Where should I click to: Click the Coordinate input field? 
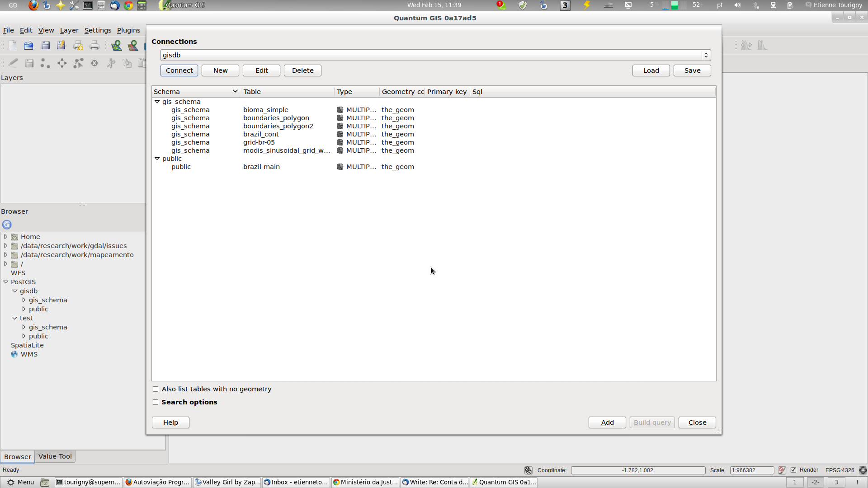pyautogui.click(x=637, y=470)
